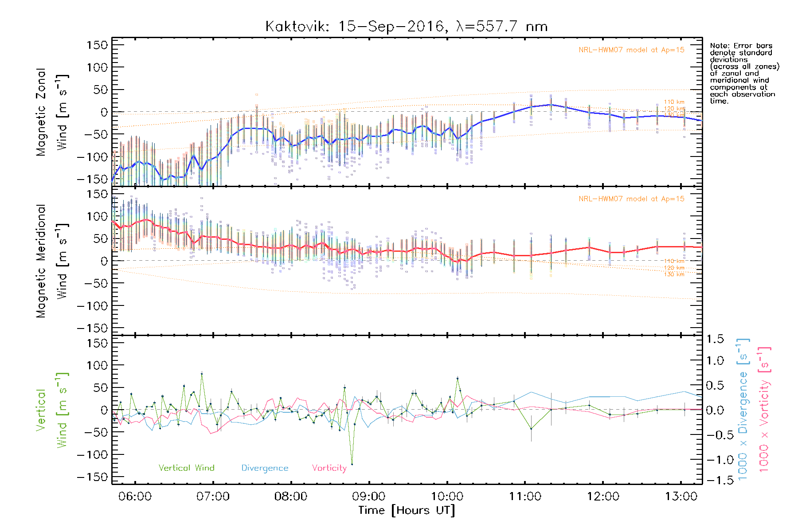Click the vertical wind peak near 06:50

202,374
